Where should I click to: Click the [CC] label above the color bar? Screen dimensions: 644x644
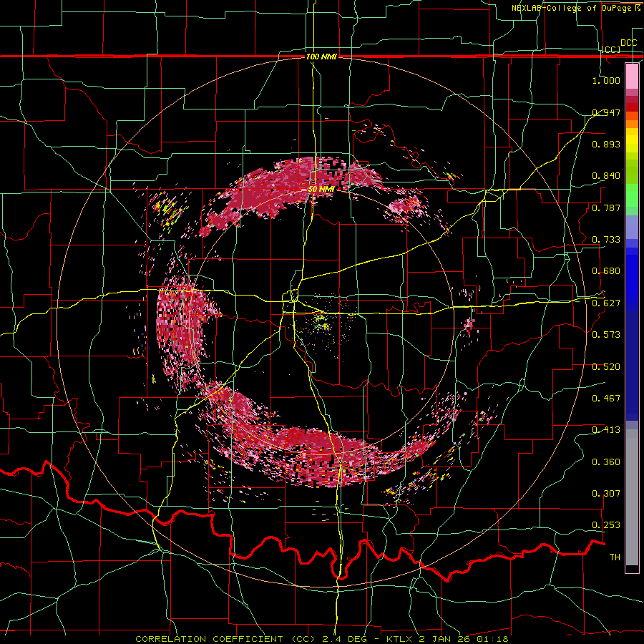611,49
